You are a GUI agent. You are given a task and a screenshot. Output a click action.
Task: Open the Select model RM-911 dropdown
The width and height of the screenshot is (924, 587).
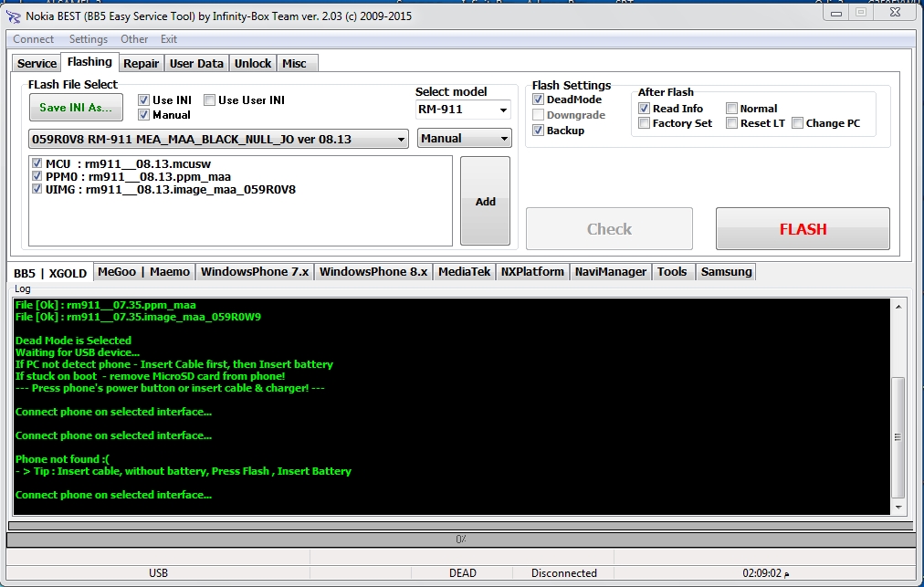[463, 110]
